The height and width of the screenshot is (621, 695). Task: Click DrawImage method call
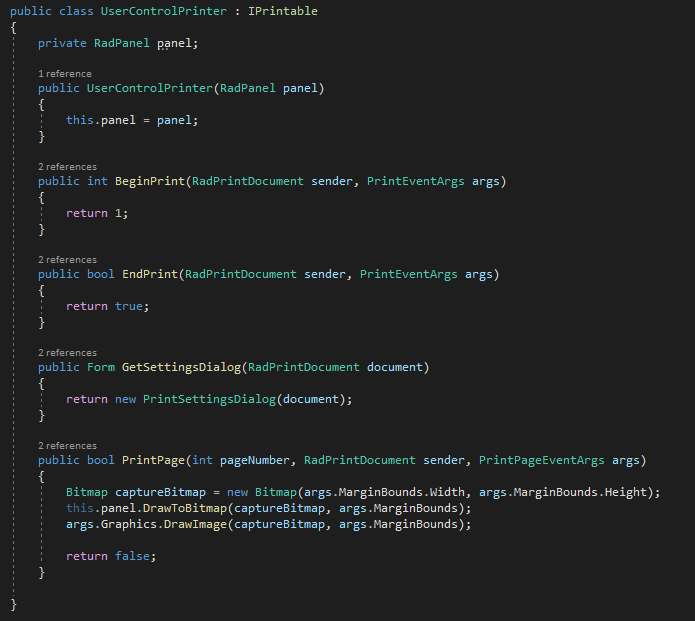point(195,525)
